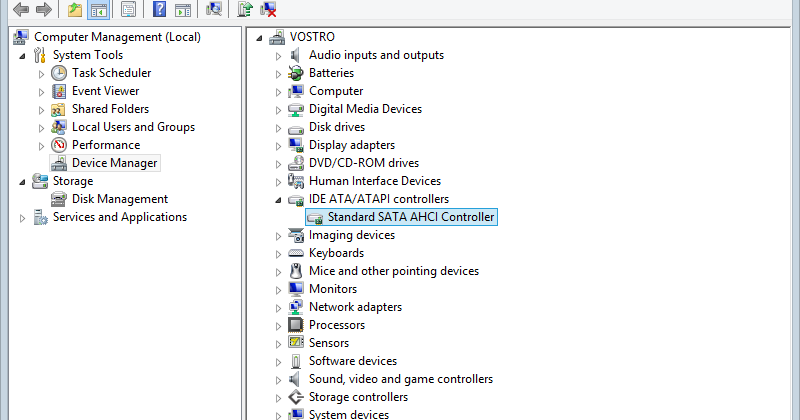Screen dimensions: 800x420
Task: Click the Batteries icon
Action: pyautogui.click(x=295, y=73)
